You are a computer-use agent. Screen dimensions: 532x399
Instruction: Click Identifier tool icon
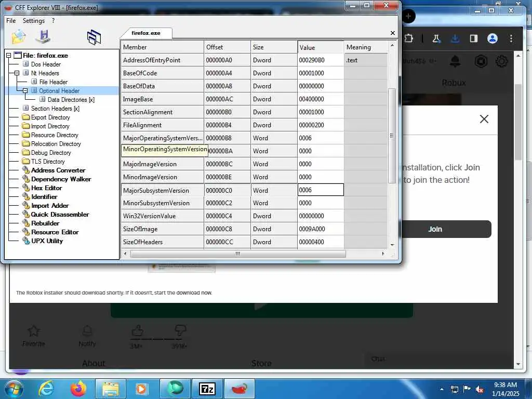[x=26, y=196]
